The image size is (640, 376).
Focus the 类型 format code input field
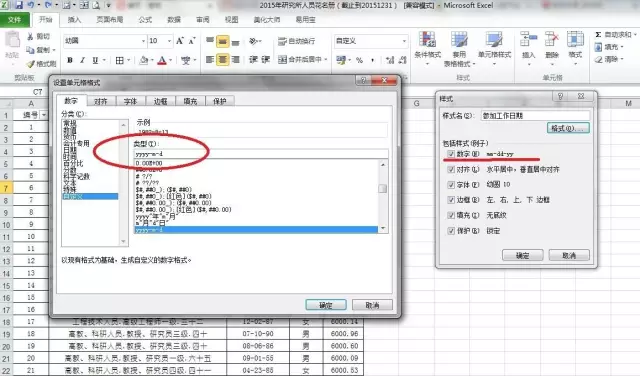point(261,154)
